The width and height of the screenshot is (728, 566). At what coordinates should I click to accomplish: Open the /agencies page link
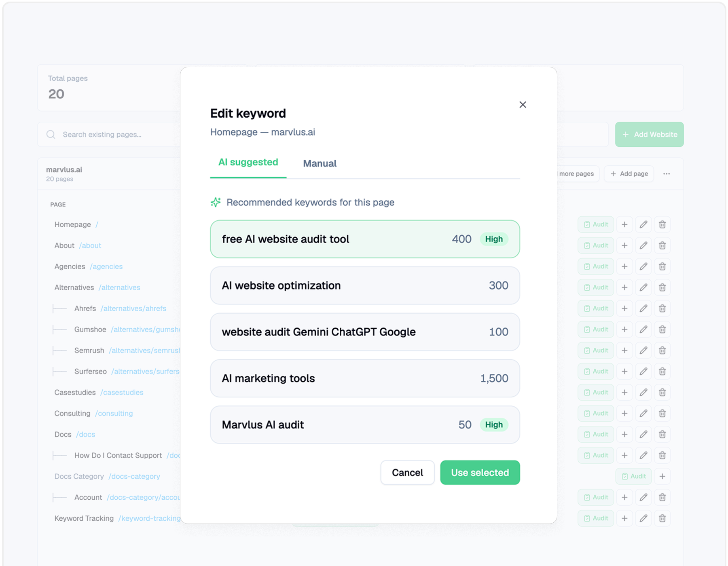click(106, 266)
